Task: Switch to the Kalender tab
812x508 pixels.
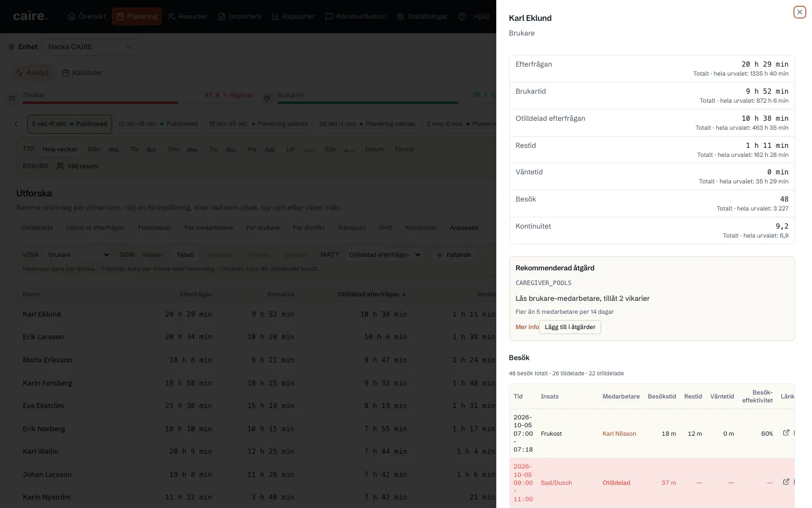Action: [82, 73]
